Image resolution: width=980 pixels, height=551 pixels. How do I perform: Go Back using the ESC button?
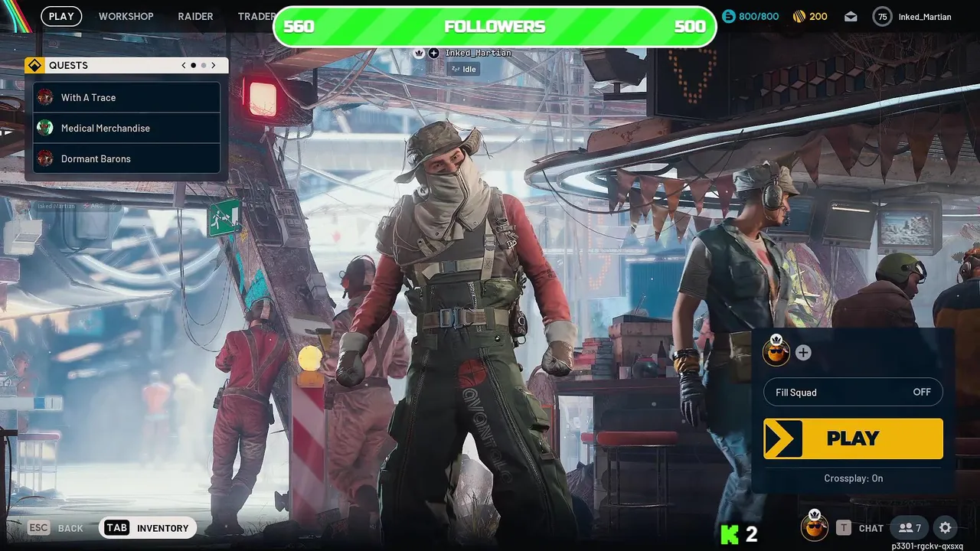point(56,528)
